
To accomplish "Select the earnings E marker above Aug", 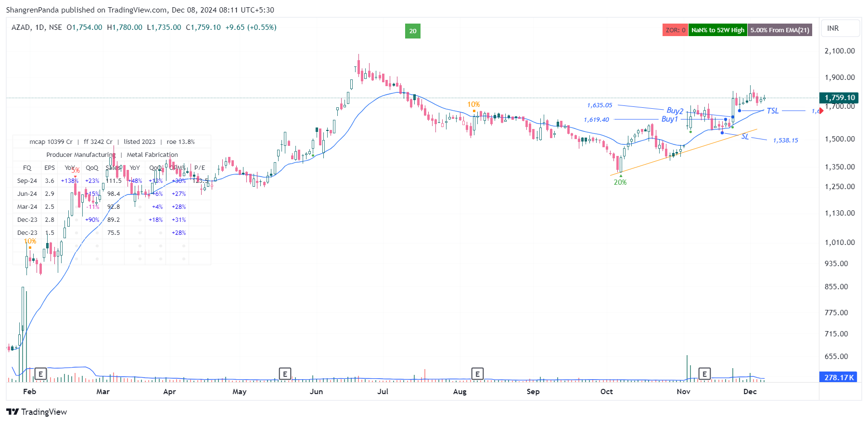I will pos(477,374).
